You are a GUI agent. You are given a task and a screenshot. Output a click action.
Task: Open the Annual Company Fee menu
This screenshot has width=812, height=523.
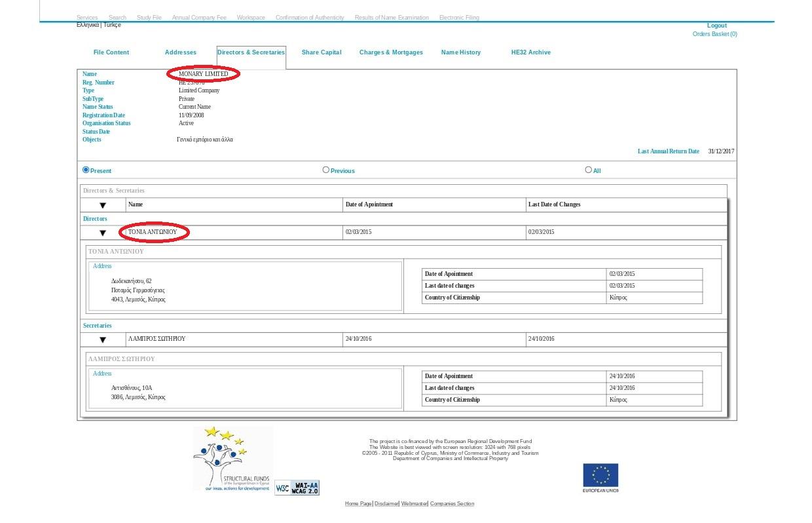tap(199, 18)
